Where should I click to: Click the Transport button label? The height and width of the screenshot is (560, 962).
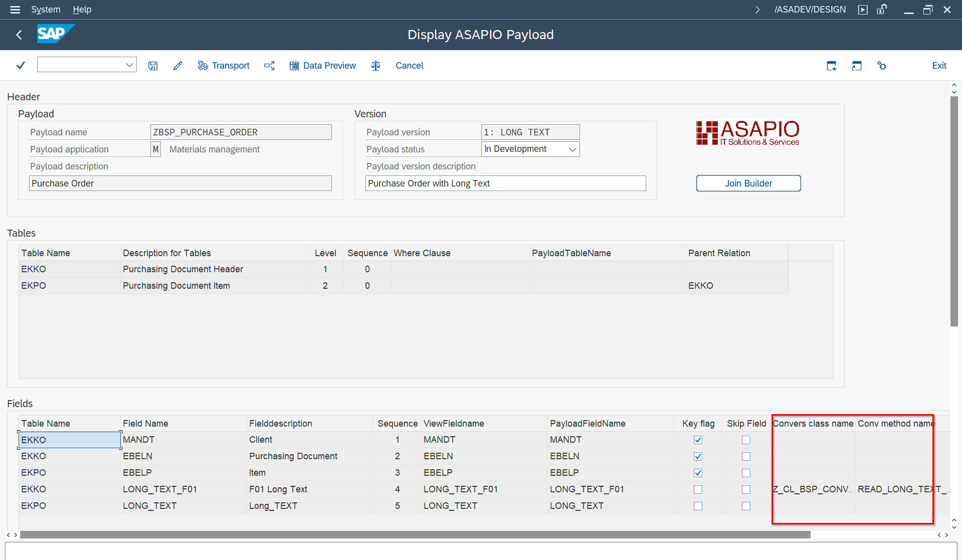click(231, 66)
